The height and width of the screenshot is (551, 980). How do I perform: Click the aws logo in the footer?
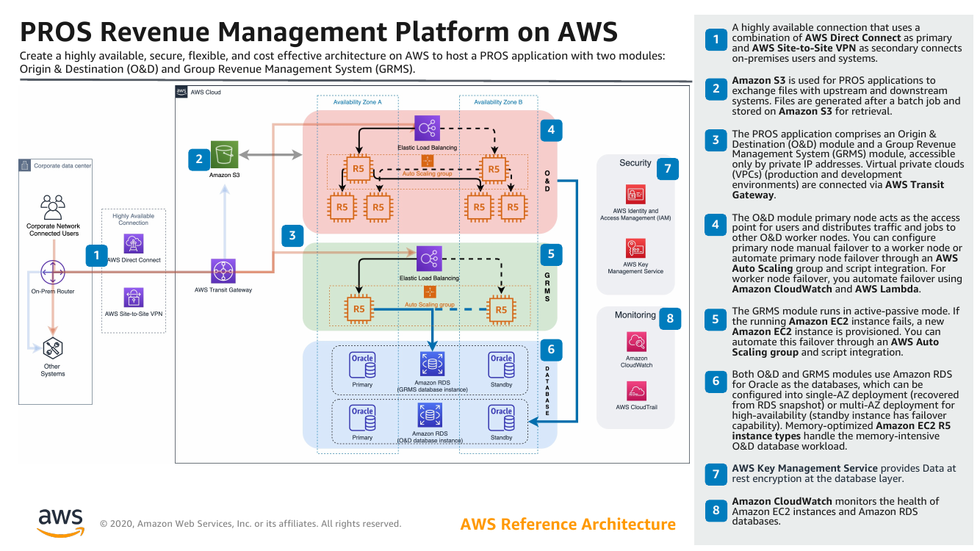pos(60,522)
